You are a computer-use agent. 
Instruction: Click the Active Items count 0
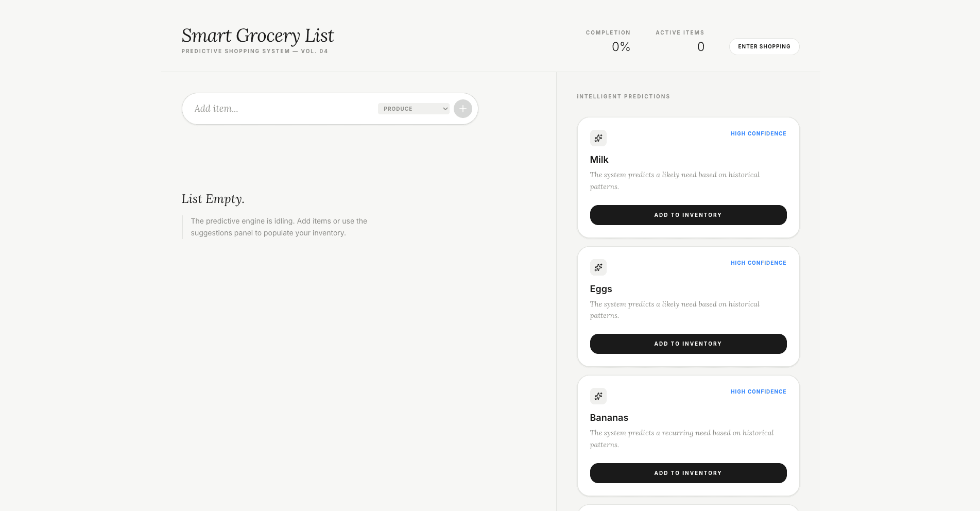[x=700, y=47]
